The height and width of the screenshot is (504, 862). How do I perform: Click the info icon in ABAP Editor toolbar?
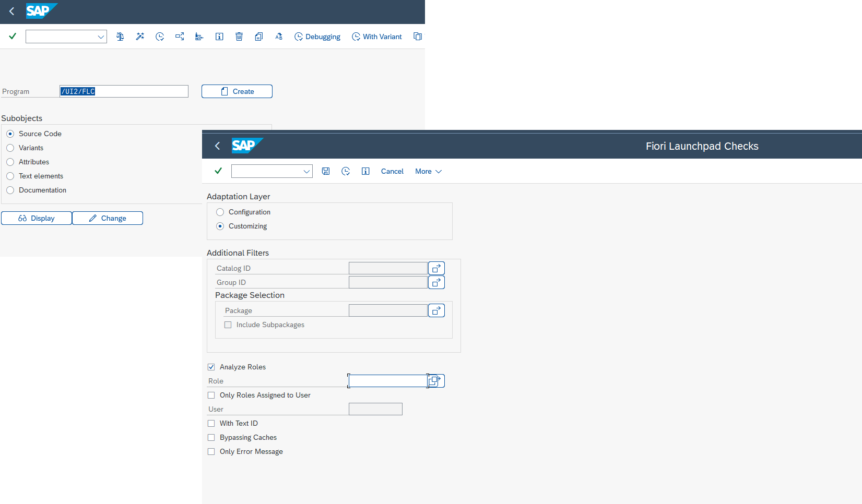tap(219, 37)
